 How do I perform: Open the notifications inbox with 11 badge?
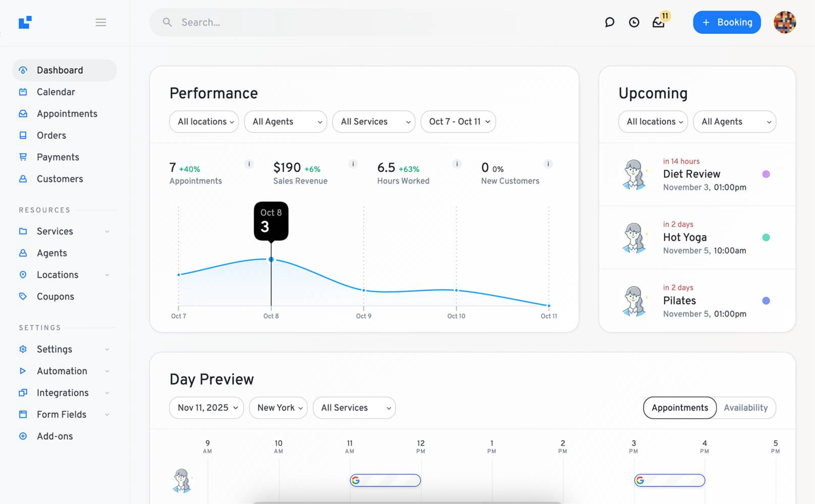tap(658, 23)
